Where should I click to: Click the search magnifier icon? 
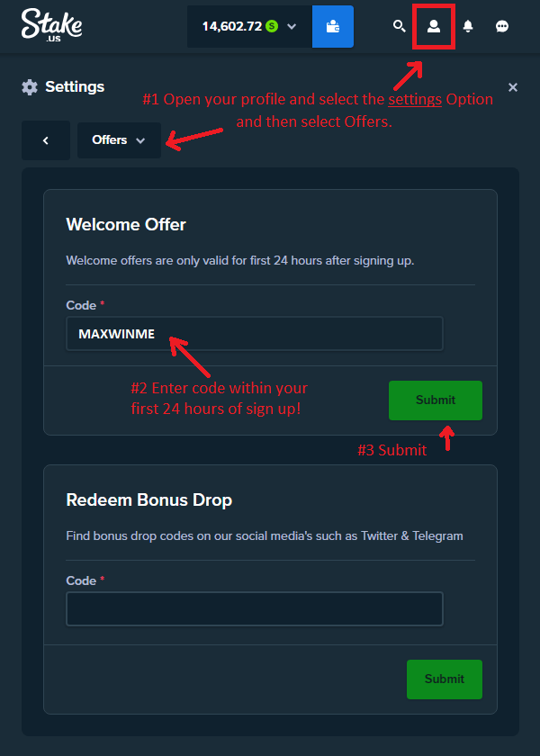click(400, 26)
